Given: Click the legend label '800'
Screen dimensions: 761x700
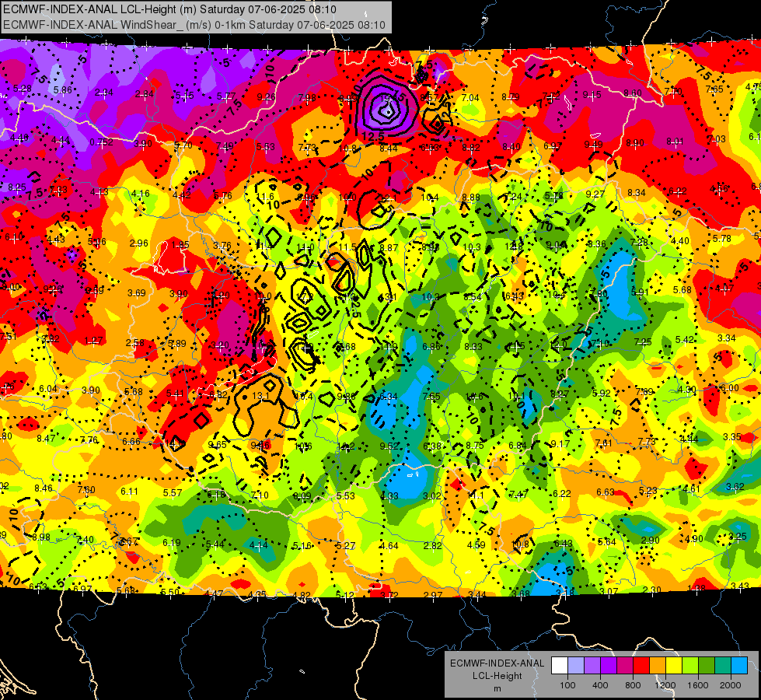Looking at the screenshot, I should pyautogui.click(x=633, y=685).
